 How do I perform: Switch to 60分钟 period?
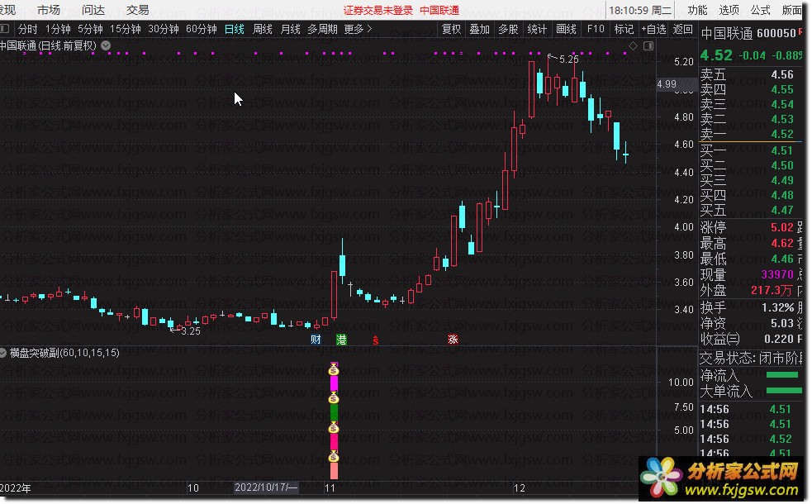[x=202, y=29]
